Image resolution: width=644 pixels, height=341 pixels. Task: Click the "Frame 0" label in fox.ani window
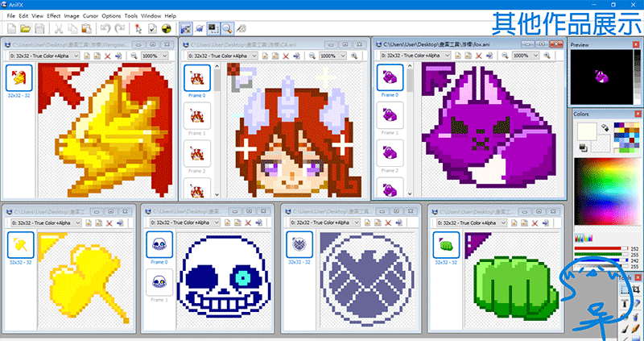pos(390,94)
